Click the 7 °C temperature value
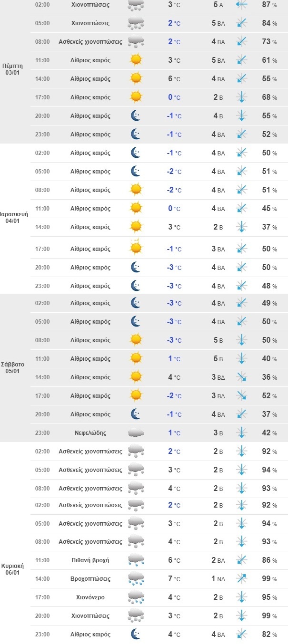Image resolution: width=288 pixels, height=644 pixels. point(174,579)
